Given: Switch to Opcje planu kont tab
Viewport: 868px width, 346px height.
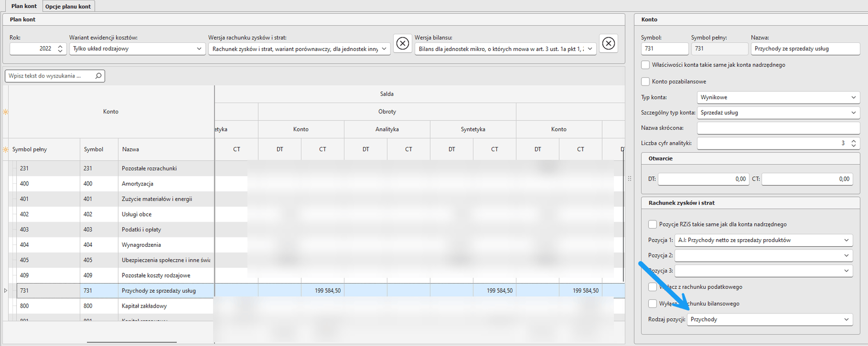Looking at the screenshot, I should click(68, 7).
